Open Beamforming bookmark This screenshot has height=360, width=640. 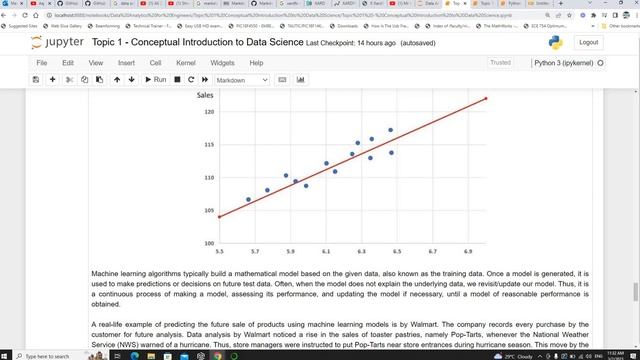(104, 26)
